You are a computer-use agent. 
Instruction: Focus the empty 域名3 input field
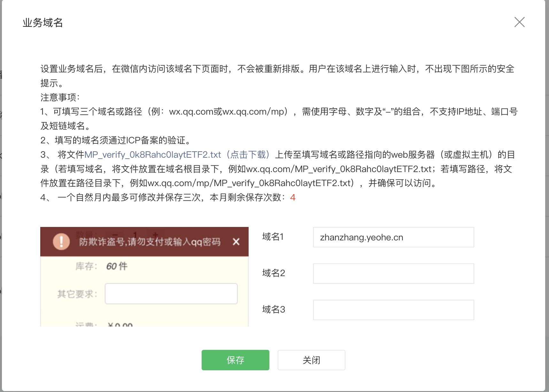tap(393, 310)
